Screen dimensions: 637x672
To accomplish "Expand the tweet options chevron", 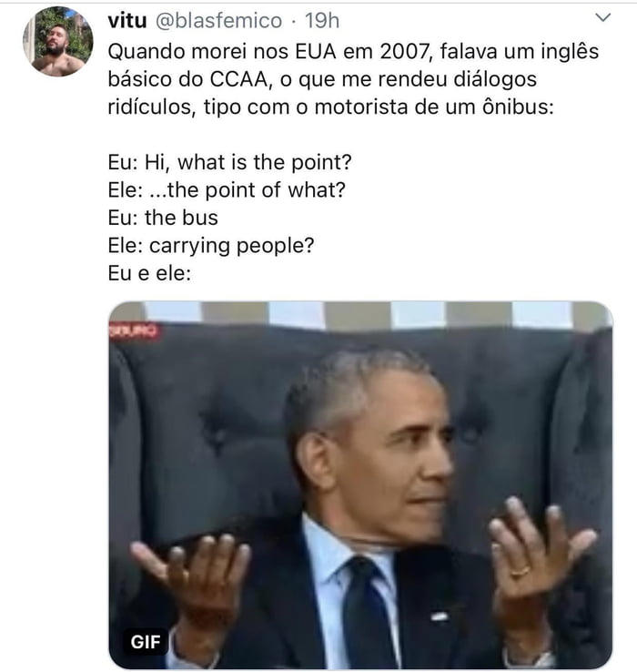I will [603, 17].
